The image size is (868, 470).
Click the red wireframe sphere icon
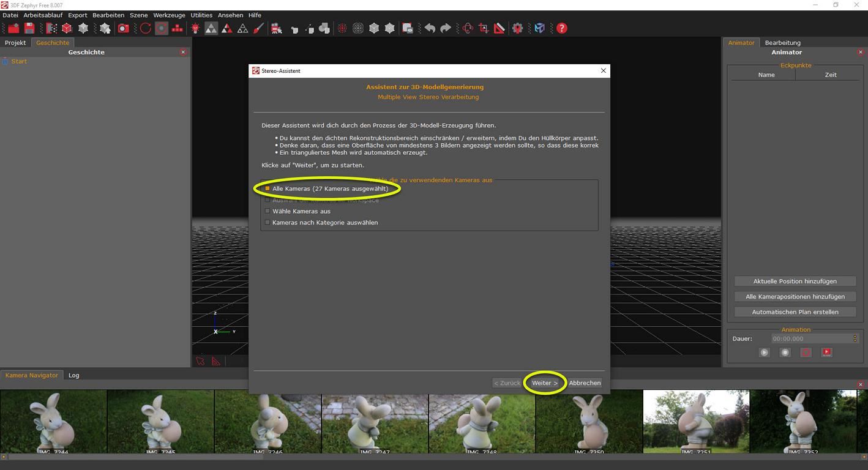tap(342, 28)
